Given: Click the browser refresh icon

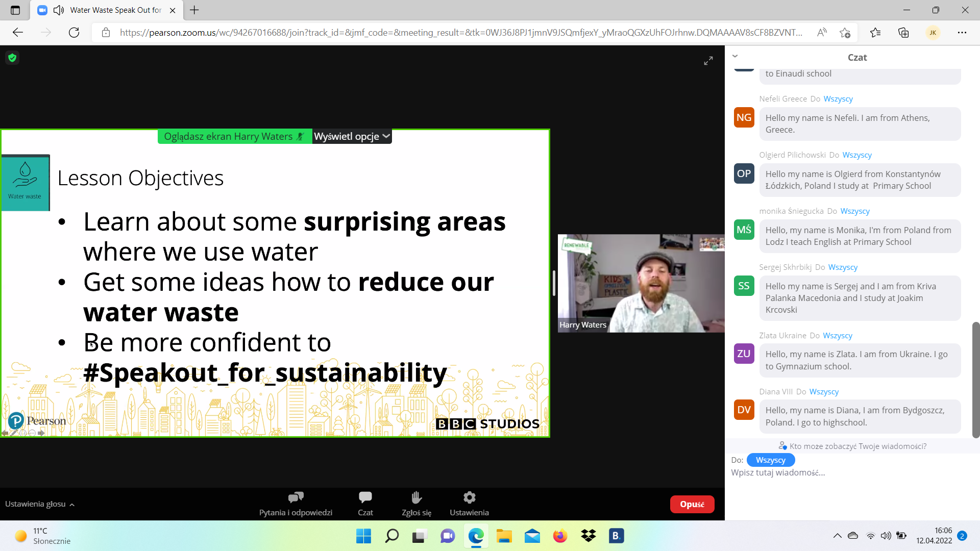Looking at the screenshot, I should 74,33.
